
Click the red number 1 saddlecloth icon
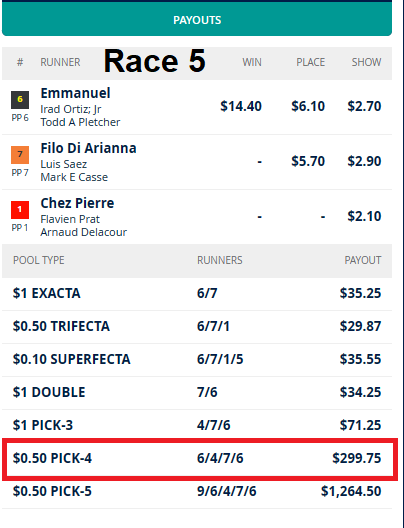(x=20, y=209)
